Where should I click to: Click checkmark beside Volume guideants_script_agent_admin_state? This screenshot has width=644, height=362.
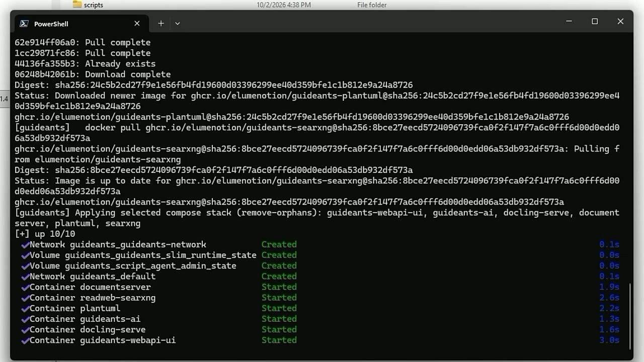coord(25,266)
